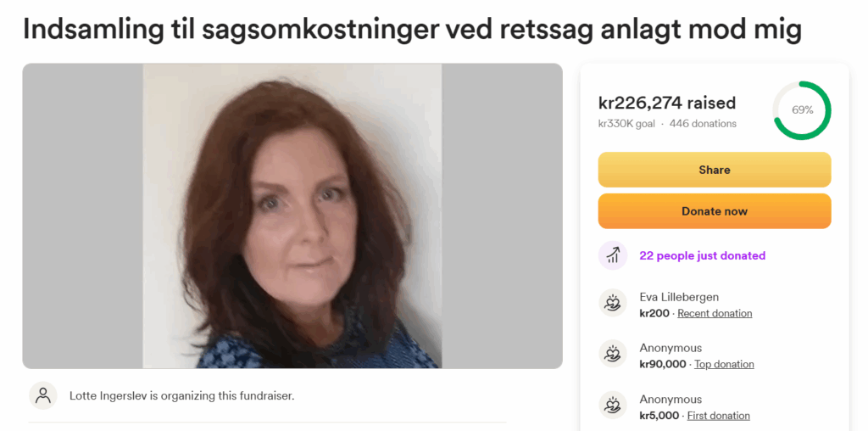Click the fundraiser main photo

click(292, 215)
